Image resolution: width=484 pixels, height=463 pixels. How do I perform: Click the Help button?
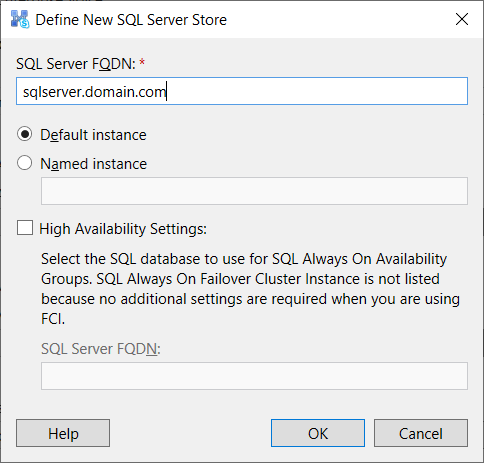click(63, 433)
